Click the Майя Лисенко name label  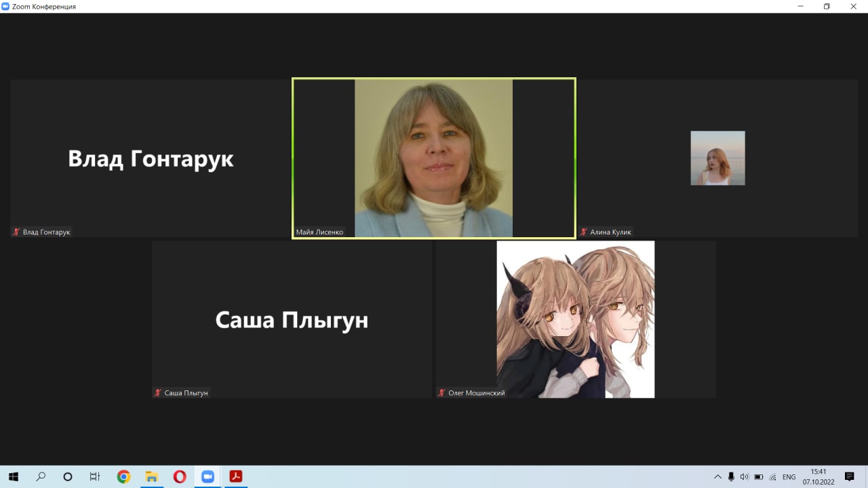click(319, 232)
